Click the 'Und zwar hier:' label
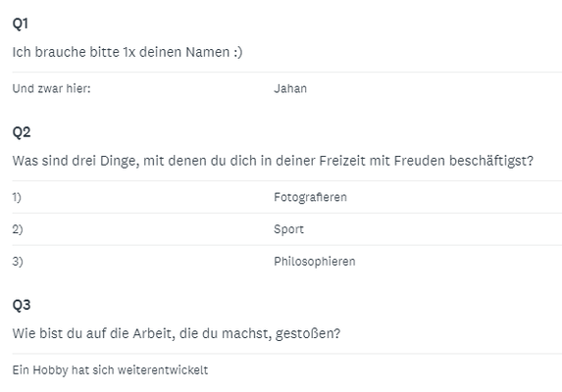 click(52, 88)
